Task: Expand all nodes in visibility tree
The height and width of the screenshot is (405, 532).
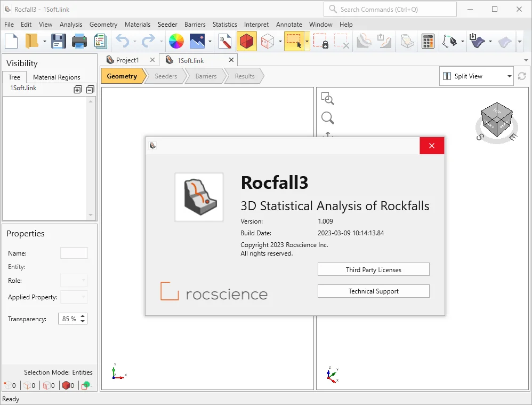Action: pyautogui.click(x=78, y=90)
